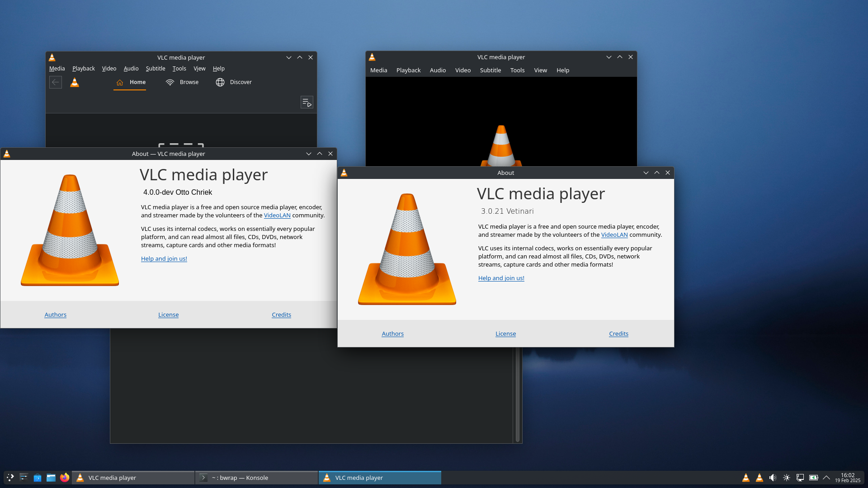Expand hidden system tray icons arrow
Image resolution: width=868 pixels, height=488 pixels.
point(826,478)
